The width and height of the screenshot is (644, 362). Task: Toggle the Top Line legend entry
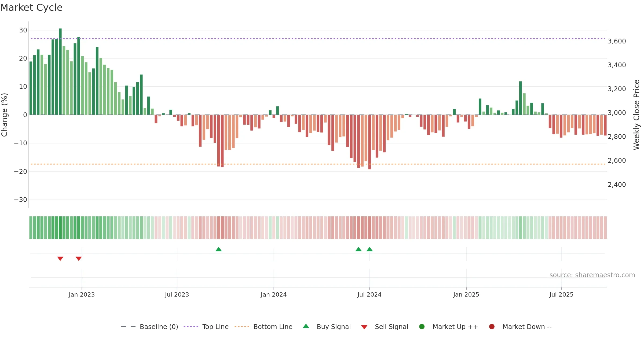coord(206,327)
